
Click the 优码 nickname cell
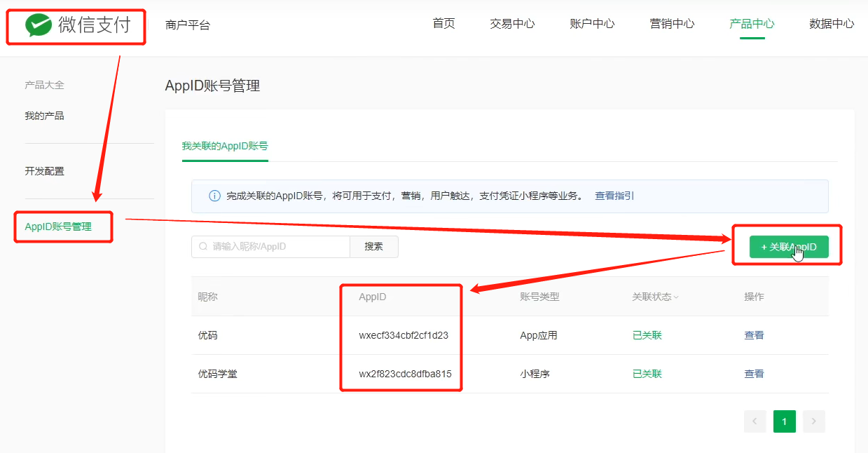point(208,335)
